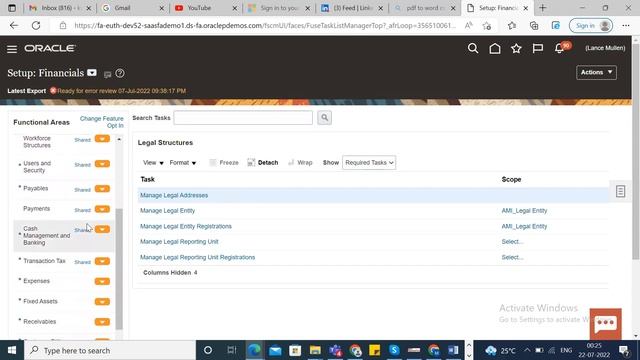Open the Setup: Financials offering dropdown arrow
The image size is (640, 360).
click(x=92, y=73)
